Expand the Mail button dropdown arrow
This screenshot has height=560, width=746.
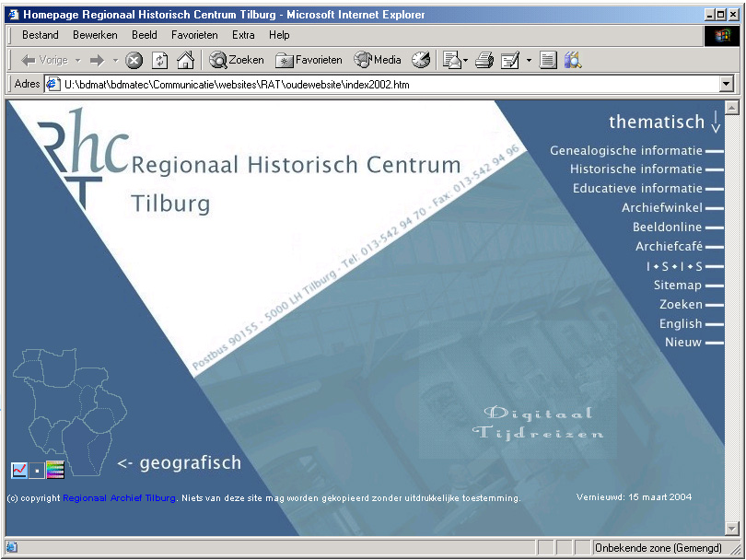[x=465, y=61]
